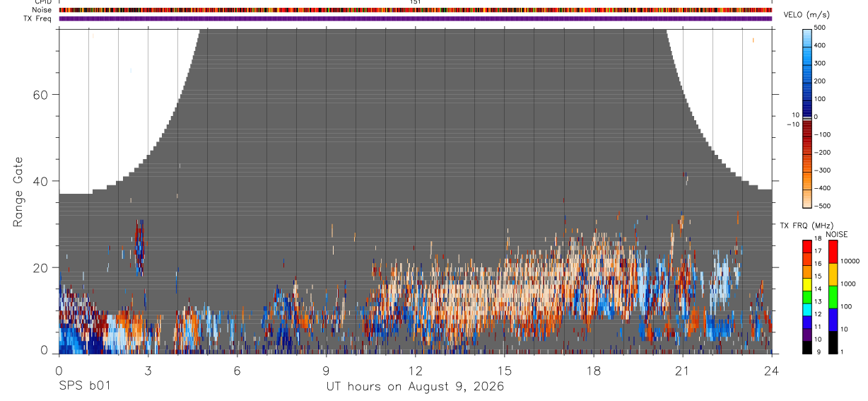
Task: Click the SPS b01 label
Action: coord(84,386)
